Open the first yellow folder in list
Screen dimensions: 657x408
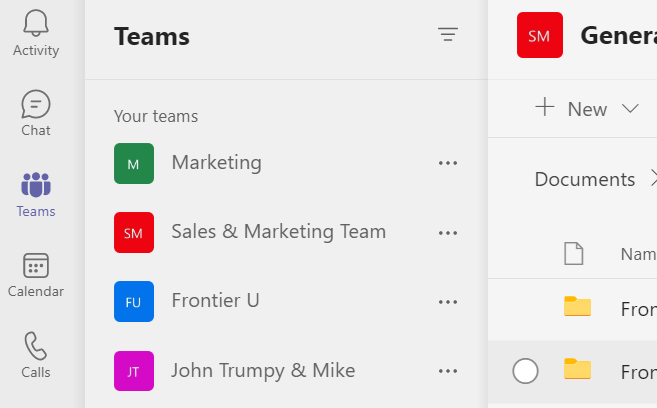[x=577, y=306]
